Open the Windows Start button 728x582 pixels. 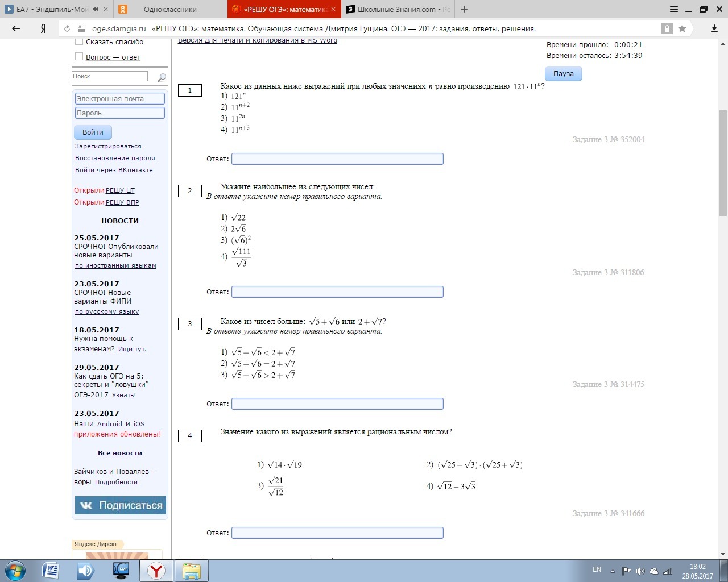tap(15, 571)
